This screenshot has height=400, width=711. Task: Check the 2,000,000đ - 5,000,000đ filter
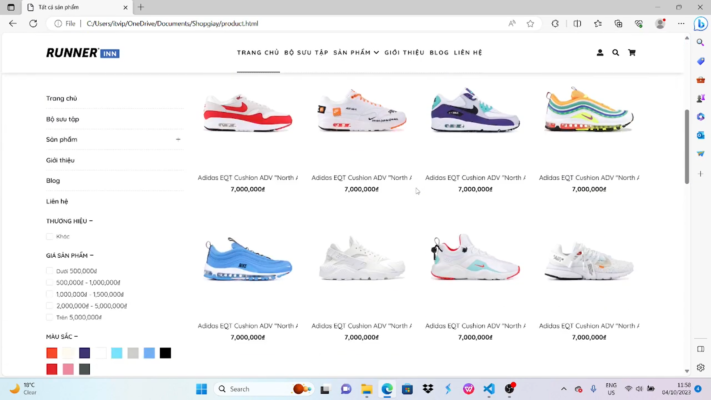coord(49,306)
